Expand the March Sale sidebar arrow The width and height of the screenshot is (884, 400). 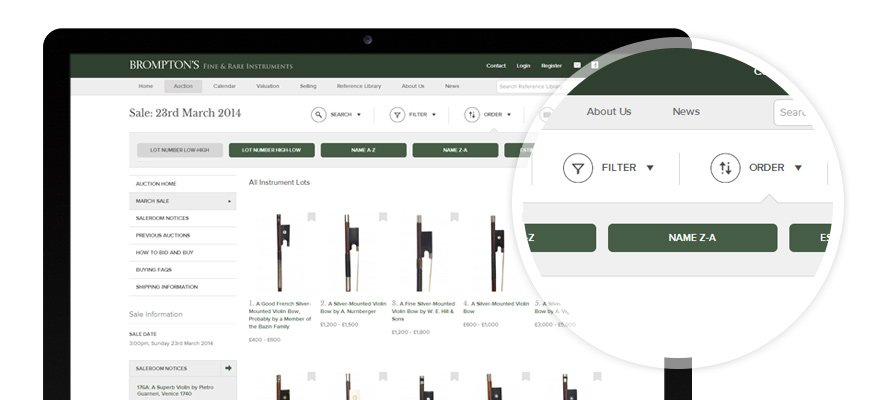coord(229,201)
